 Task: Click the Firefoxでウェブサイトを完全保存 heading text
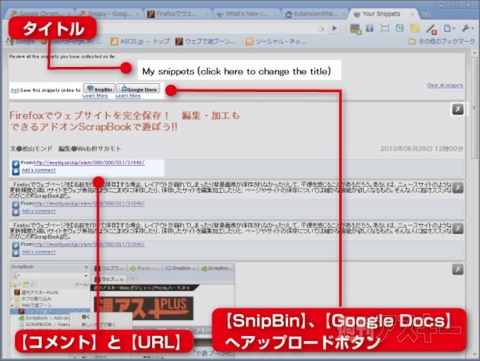(125, 121)
